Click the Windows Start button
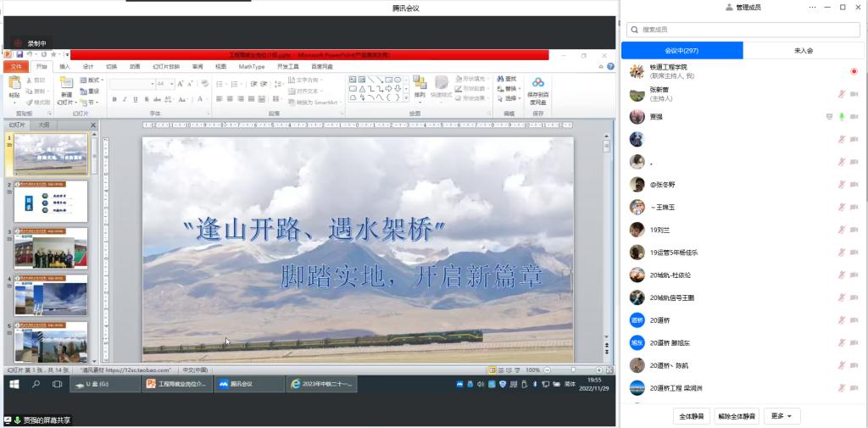868x428 pixels. [x=14, y=384]
